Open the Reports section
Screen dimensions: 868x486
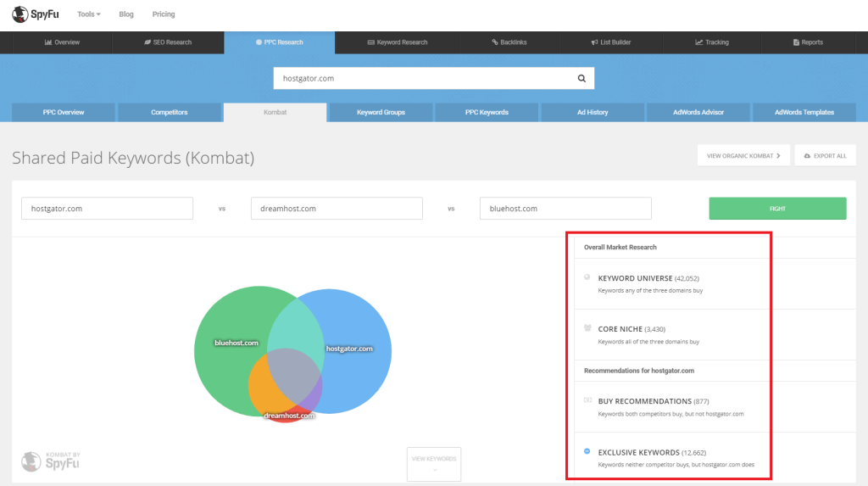tap(808, 42)
